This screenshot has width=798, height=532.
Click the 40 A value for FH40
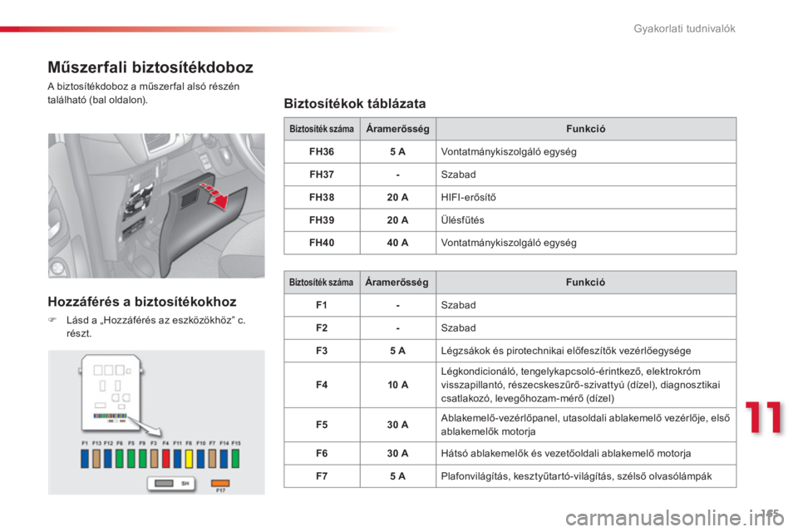[x=397, y=243]
